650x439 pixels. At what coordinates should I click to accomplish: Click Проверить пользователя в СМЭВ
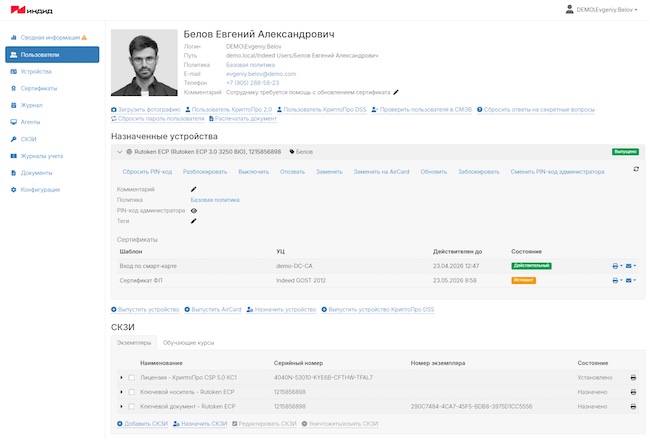pos(422,109)
